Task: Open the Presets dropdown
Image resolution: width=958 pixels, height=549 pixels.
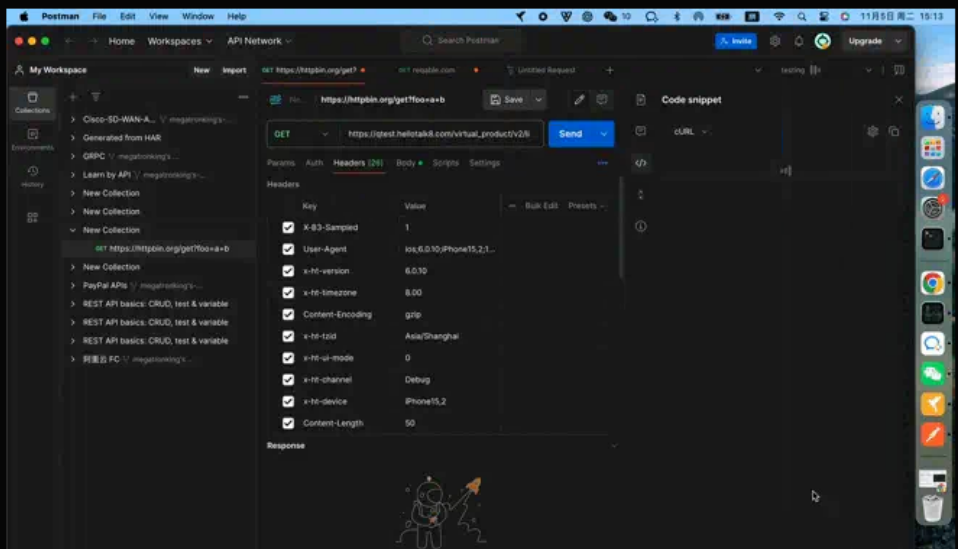Action: pos(586,206)
